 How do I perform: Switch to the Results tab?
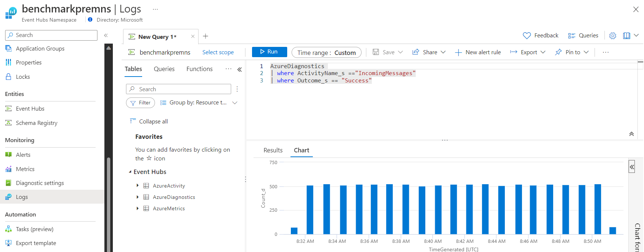click(273, 150)
